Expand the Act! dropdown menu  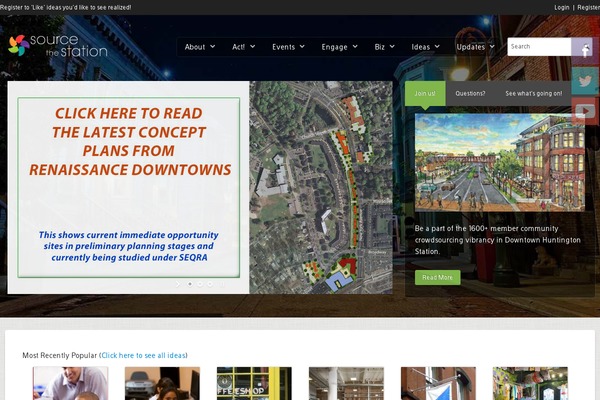pos(243,47)
